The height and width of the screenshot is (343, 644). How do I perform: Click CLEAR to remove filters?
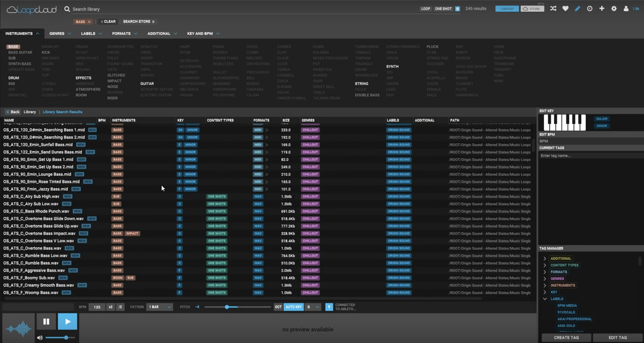coord(108,21)
